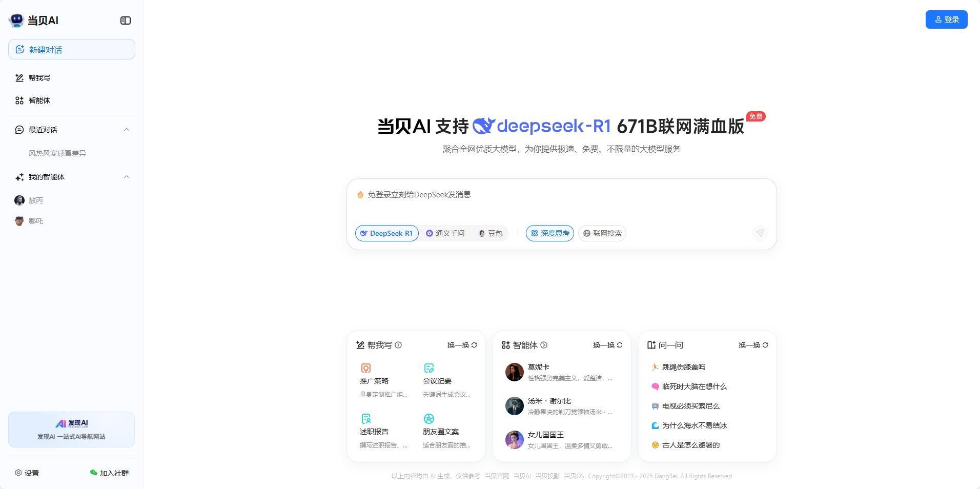This screenshot has height=489, width=980.
Task: Open the 述职报告 writing template
Action: (x=384, y=432)
